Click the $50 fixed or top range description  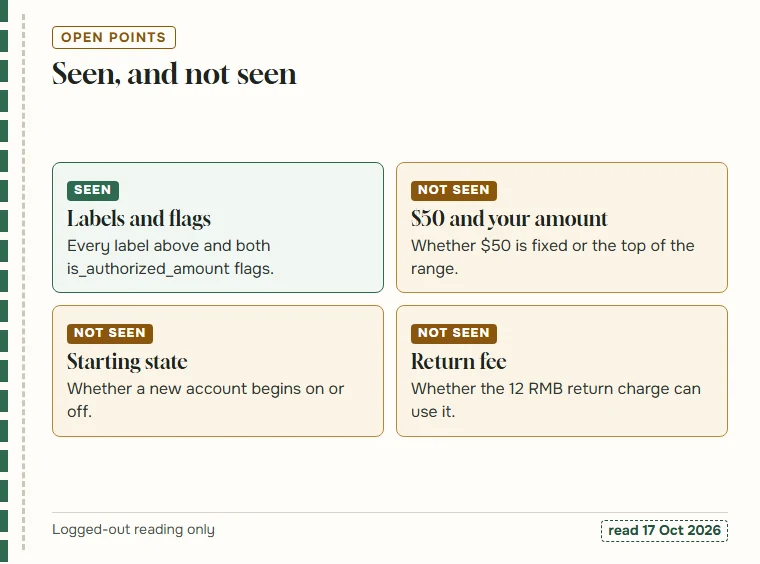pyautogui.click(x=553, y=257)
